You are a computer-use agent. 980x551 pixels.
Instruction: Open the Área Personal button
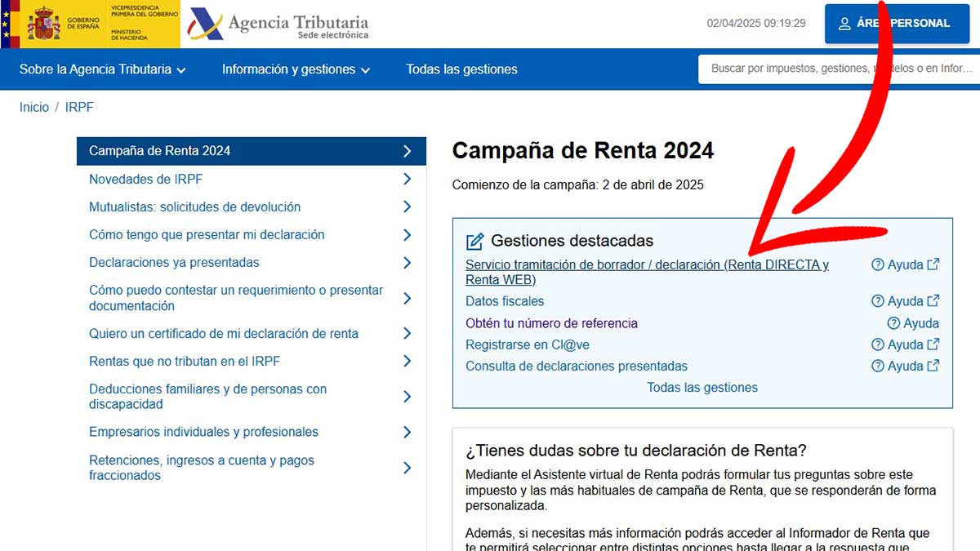point(896,24)
